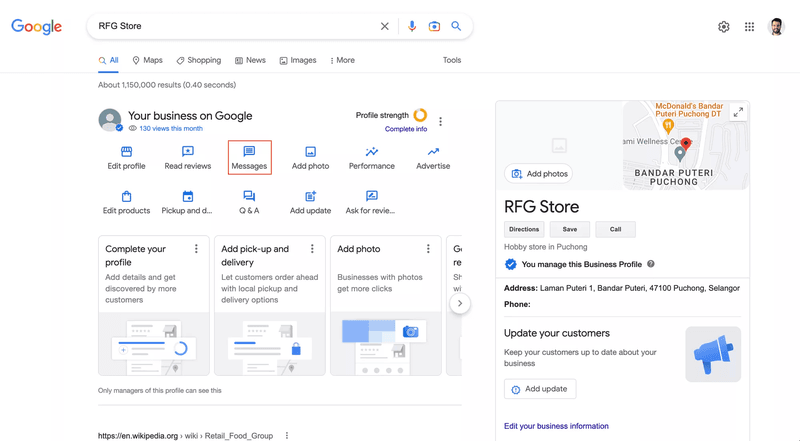Open 130 views this month link
Viewport: 800px width, 441px height.
(x=171, y=129)
